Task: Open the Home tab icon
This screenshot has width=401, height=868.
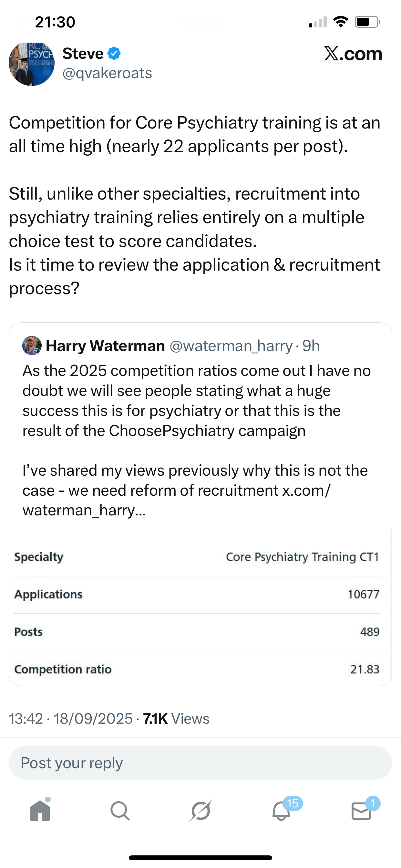Action: [x=40, y=811]
